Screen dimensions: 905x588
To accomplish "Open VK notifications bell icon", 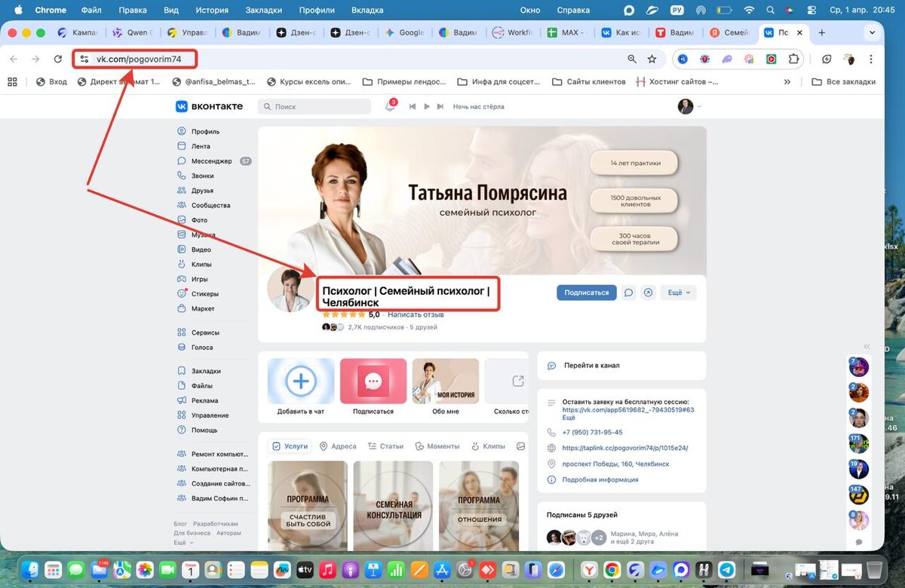I will tap(390, 107).
